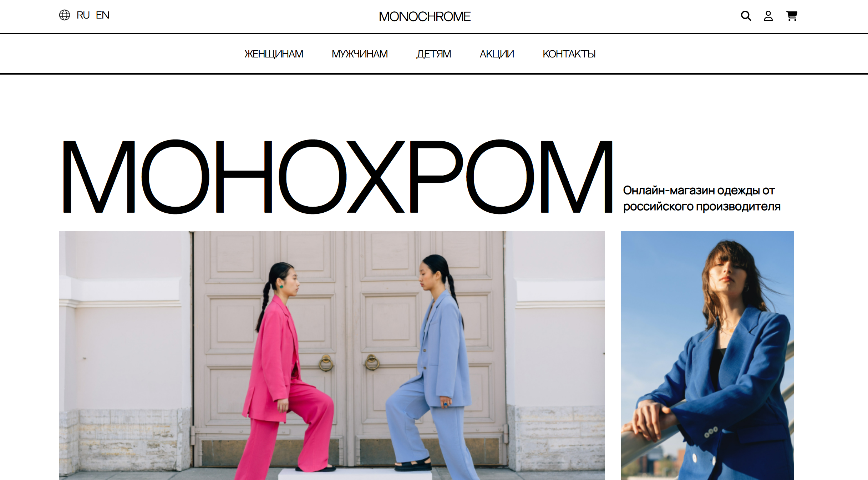
Task: Switch site language to EN
Action: point(102,15)
